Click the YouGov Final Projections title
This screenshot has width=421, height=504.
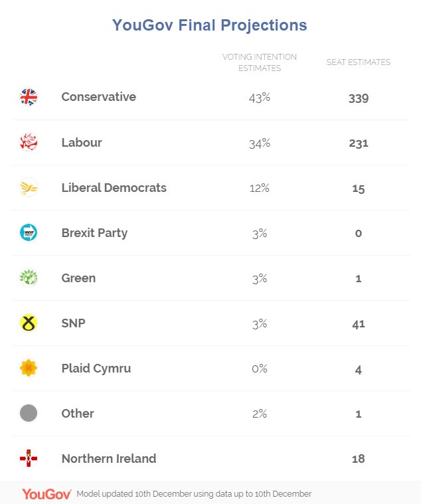click(210, 26)
